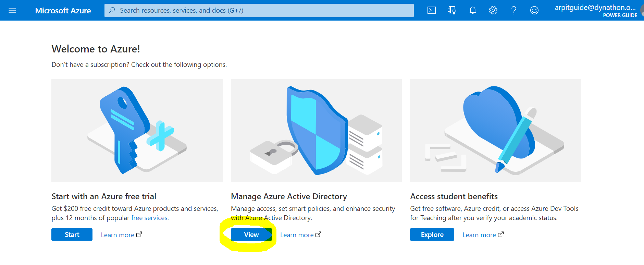This screenshot has height=265, width=644.
Task: Open the Directory and subscription filter
Action: [x=452, y=10]
